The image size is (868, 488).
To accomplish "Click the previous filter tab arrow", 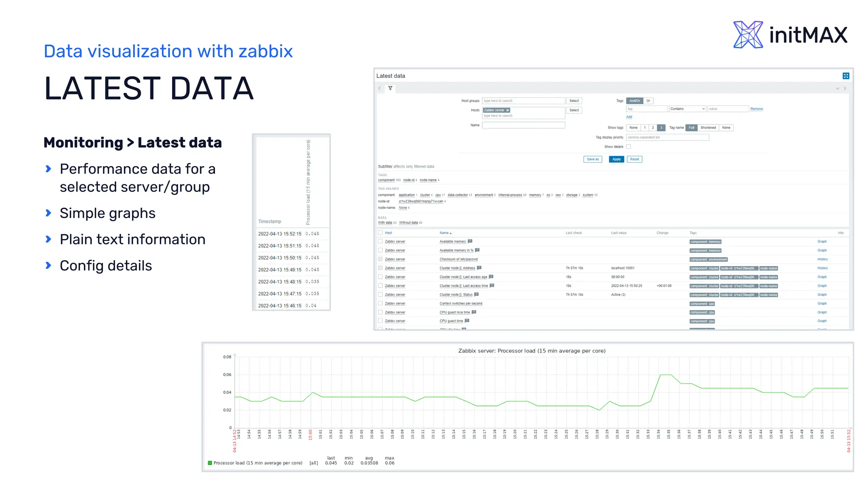I will pos(380,88).
